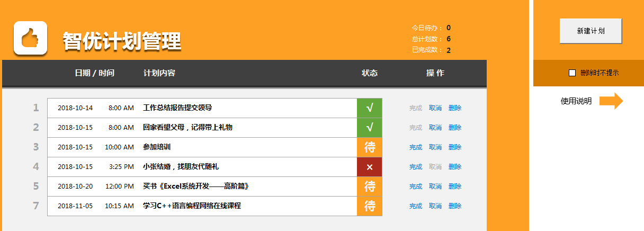The image size is (644, 231).
Task: Click 取消 for 参加培训
Action: pyautogui.click(x=435, y=147)
